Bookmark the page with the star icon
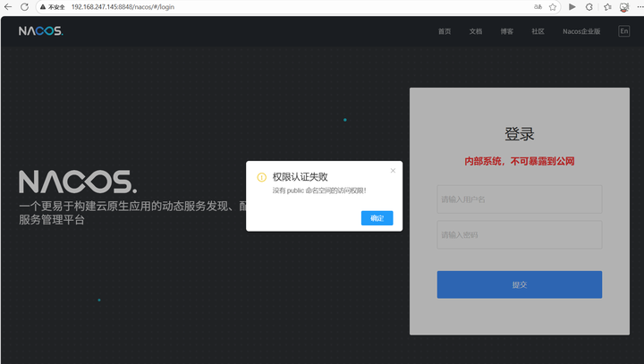Image resolution: width=644 pixels, height=364 pixels. 553,7
